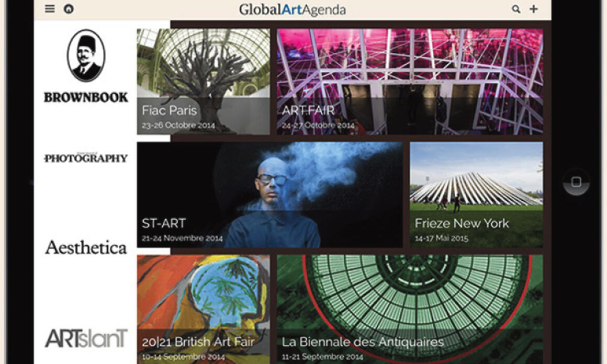Open search with magnifier icon

point(515,9)
